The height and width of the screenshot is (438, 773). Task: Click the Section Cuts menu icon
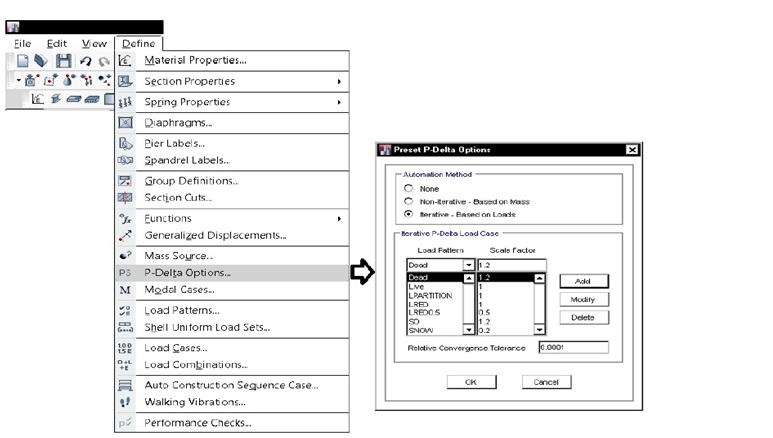(125, 198)
